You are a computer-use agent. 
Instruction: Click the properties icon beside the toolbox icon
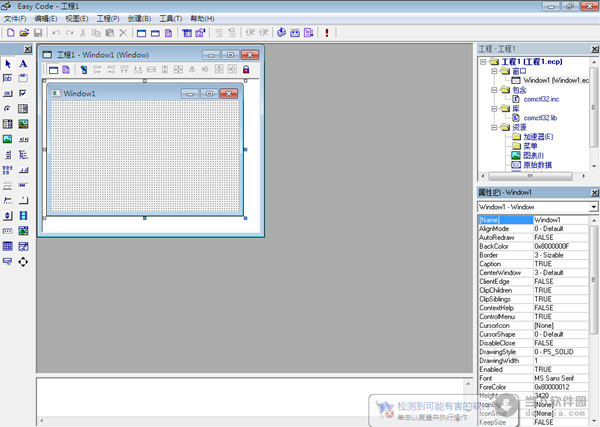point(200,33)
